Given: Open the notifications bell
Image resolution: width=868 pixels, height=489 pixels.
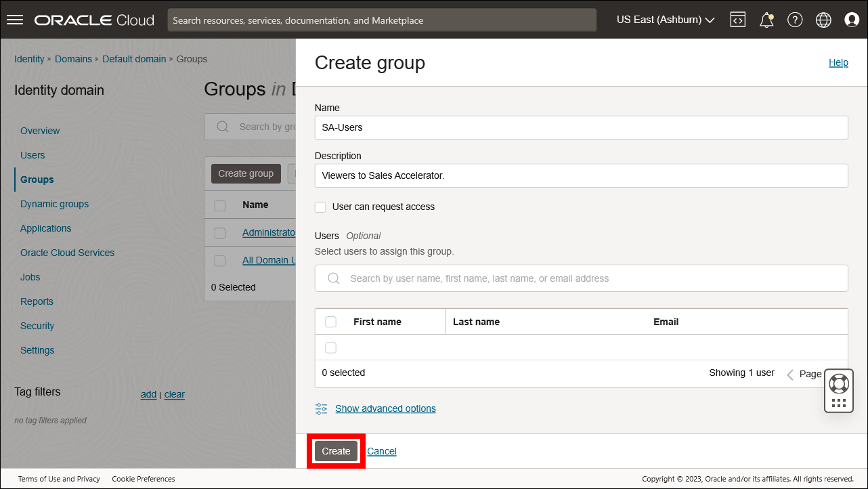Looking at the screenshot, I should (x=766, y=19).
